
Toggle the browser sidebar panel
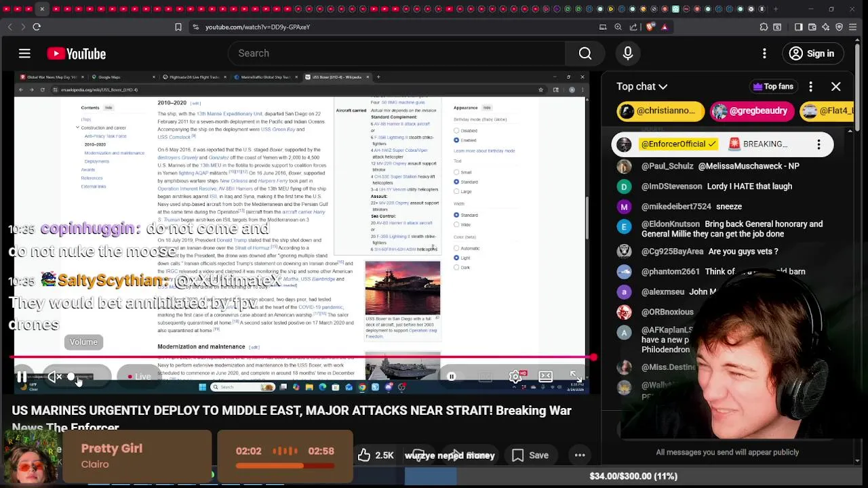[798, 27]
